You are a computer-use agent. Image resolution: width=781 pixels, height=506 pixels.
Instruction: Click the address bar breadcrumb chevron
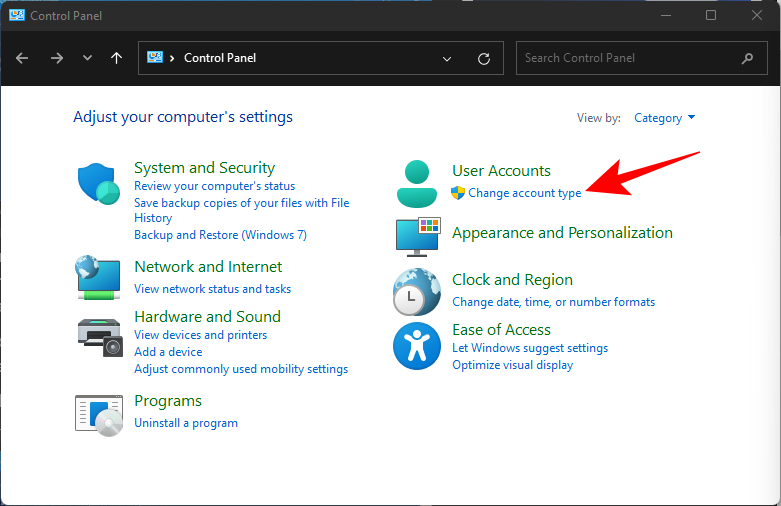point(172,58)
